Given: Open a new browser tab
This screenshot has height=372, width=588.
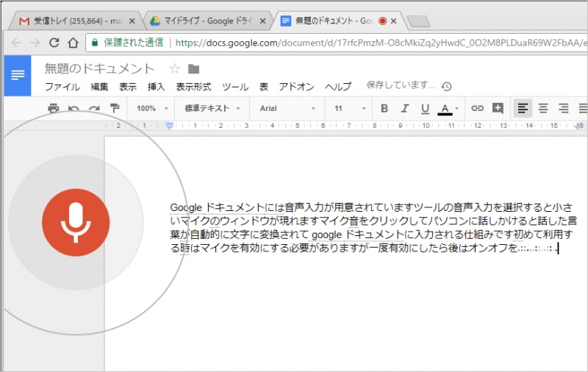Looking at the screenshot, I should coord(419,21).
